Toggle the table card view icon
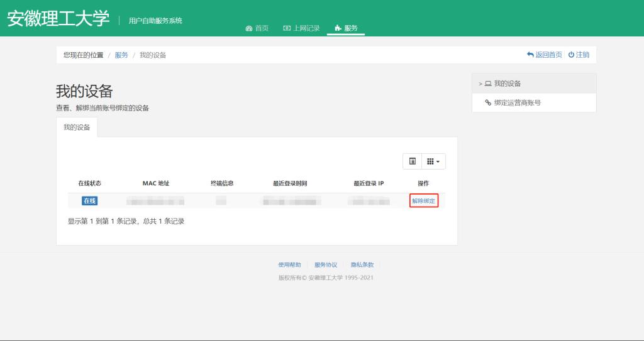The width and height of the screenshot is (644, 341). coord(413,161)
